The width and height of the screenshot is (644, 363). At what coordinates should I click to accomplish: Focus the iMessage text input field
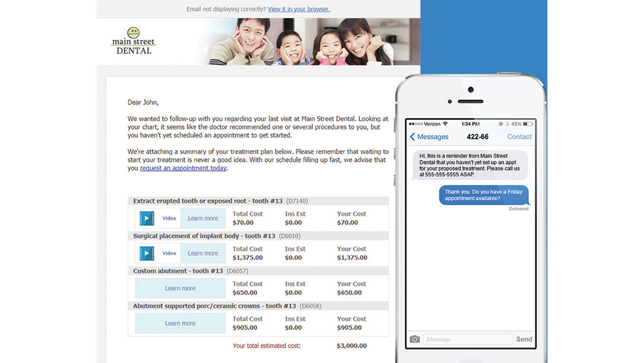(468, 339)
